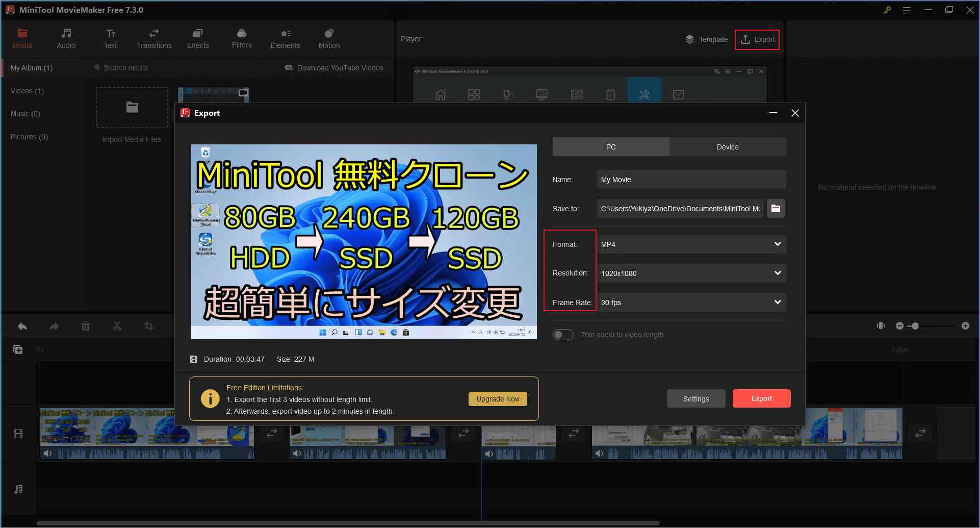Click the timeline zoom slider handle

click(915, 326)
